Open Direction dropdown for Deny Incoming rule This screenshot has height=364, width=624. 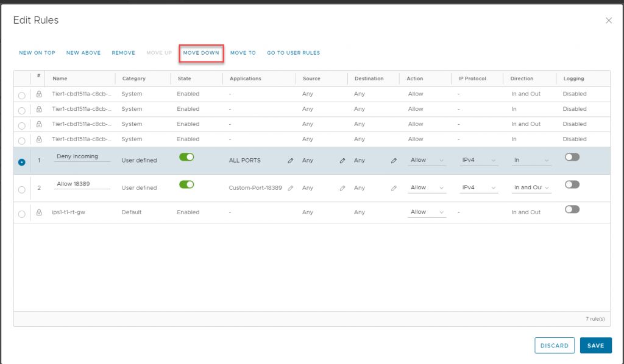click(531, 161)
